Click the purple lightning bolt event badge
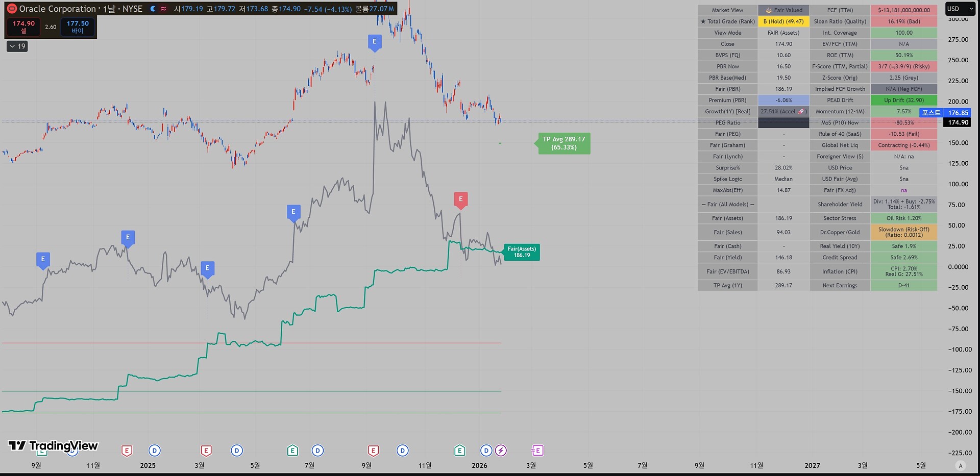 tap(501, 450)
